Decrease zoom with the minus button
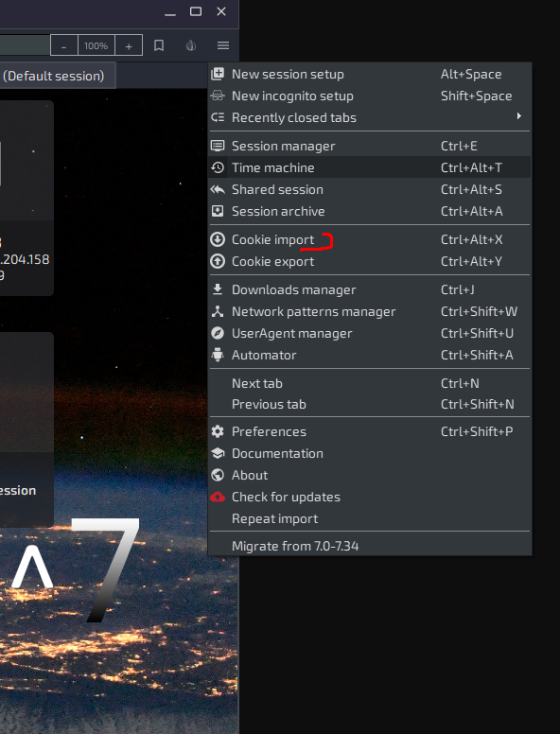560x734 pixels. point(64,45)
